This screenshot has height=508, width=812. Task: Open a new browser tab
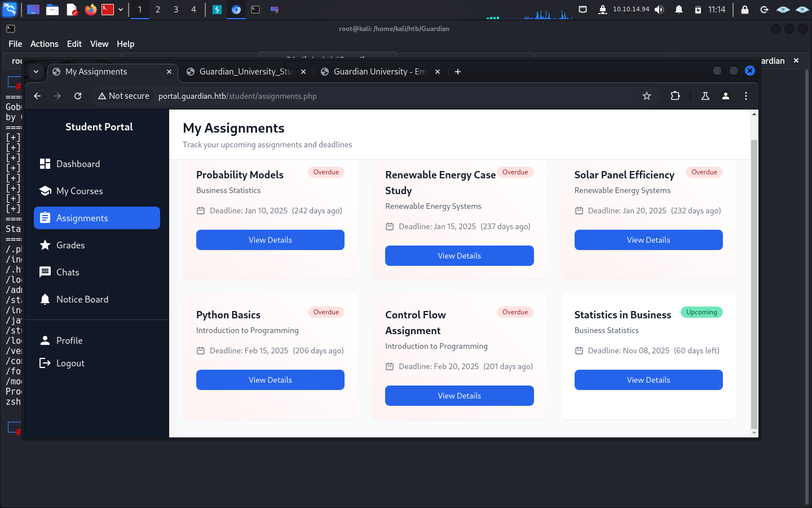tap(458, 72)
